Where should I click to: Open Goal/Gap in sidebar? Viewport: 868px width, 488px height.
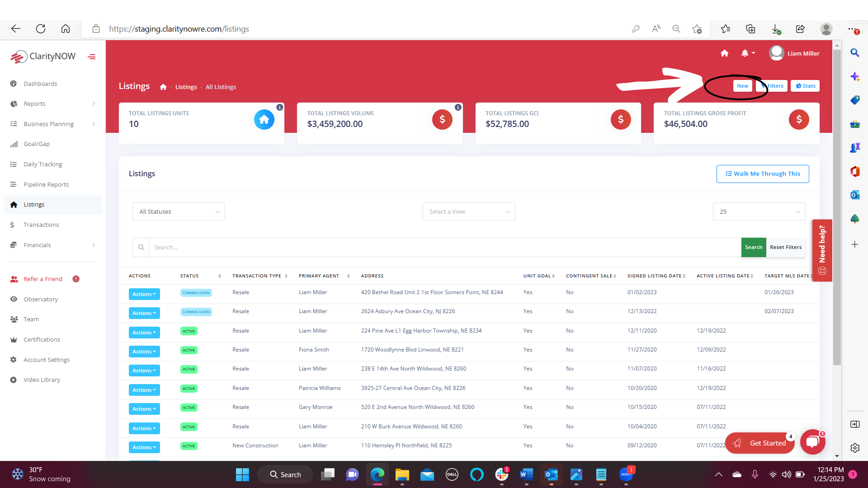coord(37,144)
